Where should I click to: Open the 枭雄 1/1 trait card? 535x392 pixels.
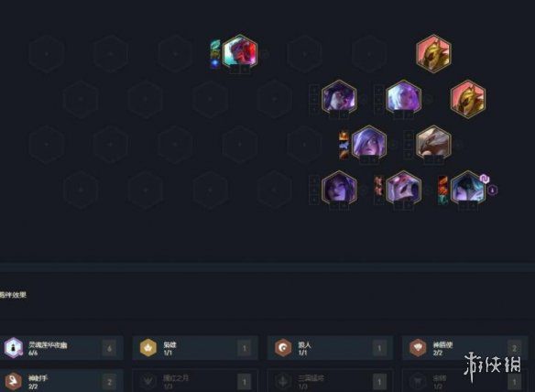(x=195, y=348)
